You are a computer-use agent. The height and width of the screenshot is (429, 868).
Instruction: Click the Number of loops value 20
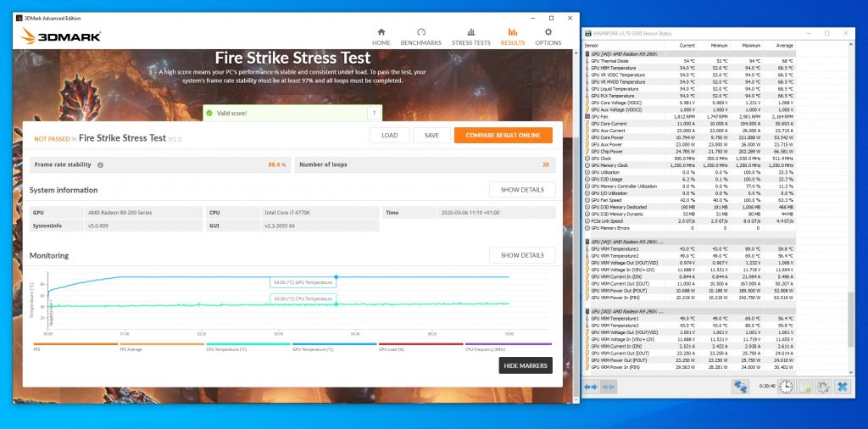click(546, 165)
